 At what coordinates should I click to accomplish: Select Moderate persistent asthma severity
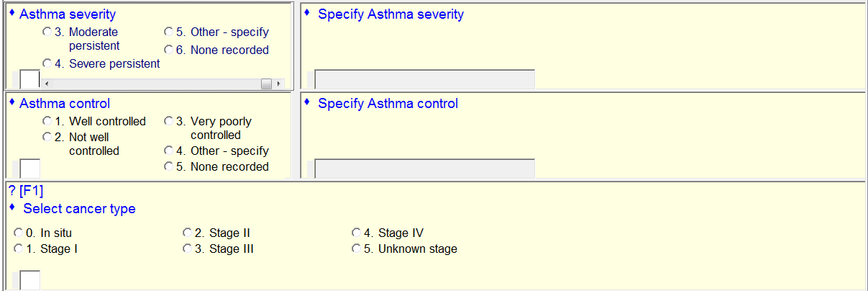coord(47,32)
